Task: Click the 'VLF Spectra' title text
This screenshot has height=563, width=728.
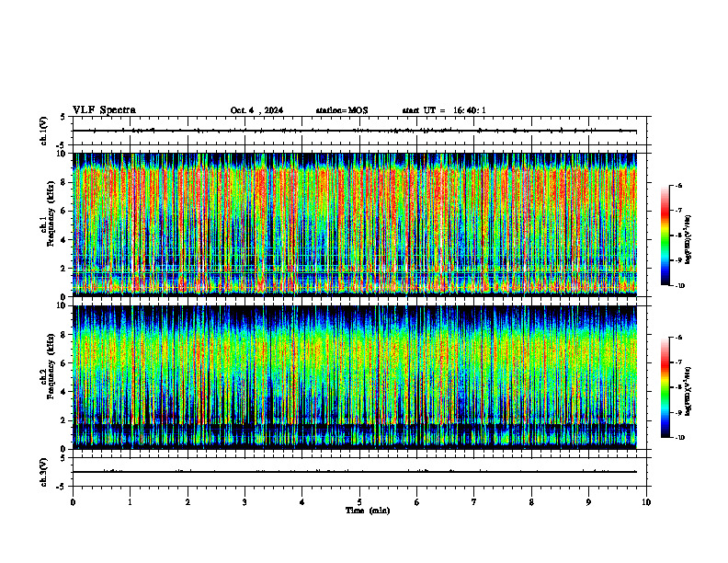Action: [104, 110]
